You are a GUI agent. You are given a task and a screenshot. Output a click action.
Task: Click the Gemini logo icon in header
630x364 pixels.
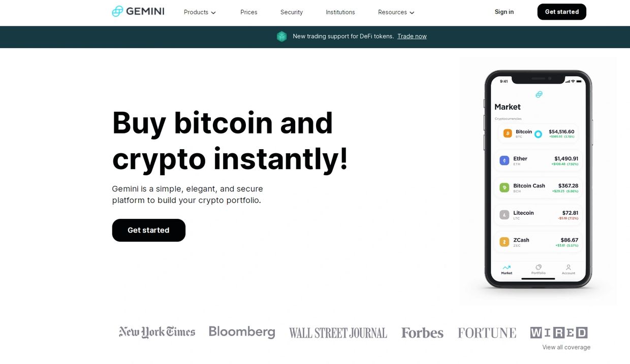[117, 11]
